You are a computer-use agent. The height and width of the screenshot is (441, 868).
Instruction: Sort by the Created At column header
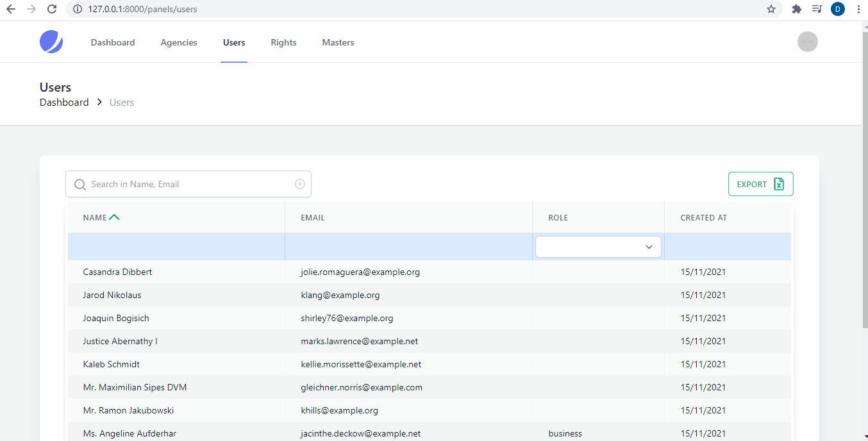pos(704,217)
